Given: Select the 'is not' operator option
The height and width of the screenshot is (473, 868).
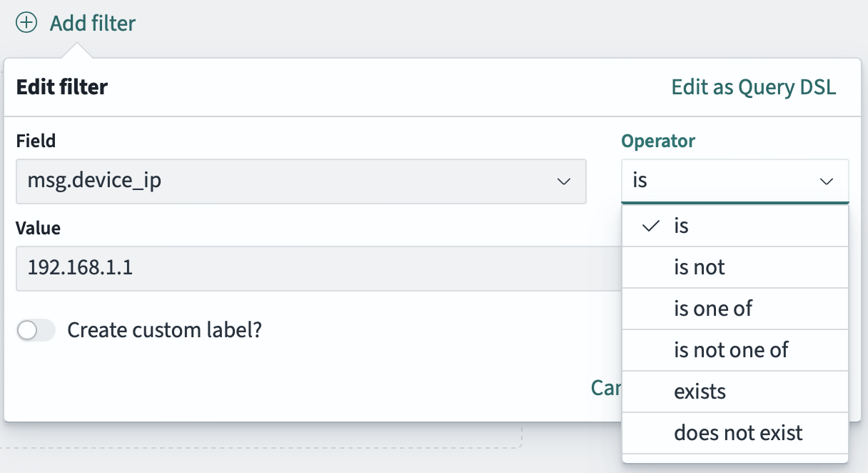Looking at the screenshot, I should click(x=700, y=267).
